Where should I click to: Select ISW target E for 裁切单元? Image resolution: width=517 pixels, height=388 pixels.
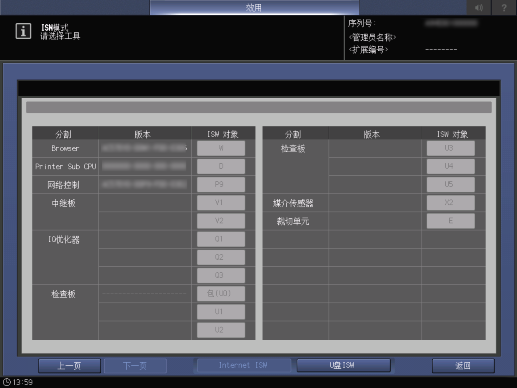pos(451,221)
